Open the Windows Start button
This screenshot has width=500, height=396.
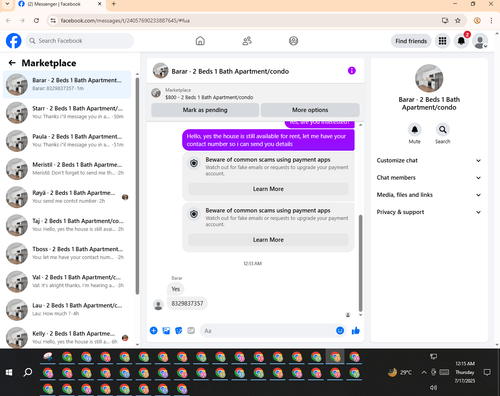[9, 372]
